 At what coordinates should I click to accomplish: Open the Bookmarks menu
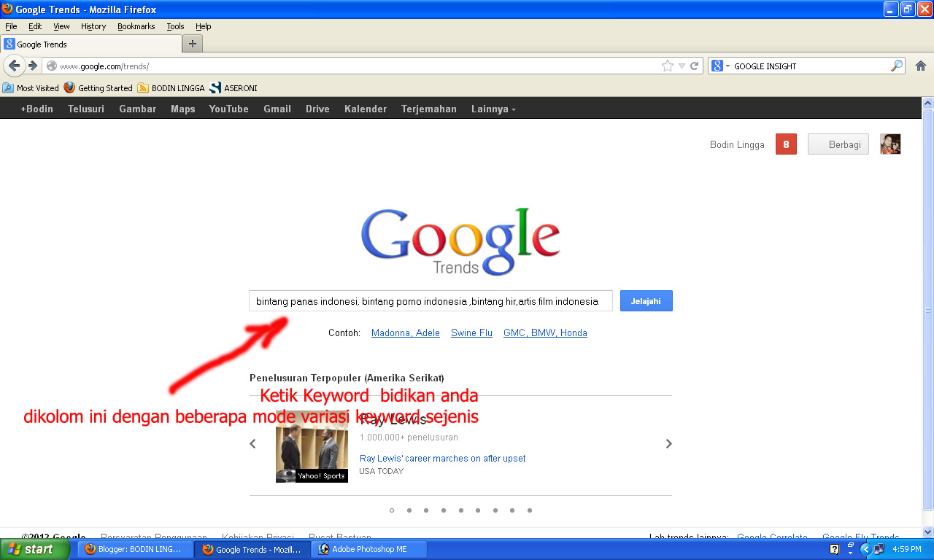coord(136,26)
